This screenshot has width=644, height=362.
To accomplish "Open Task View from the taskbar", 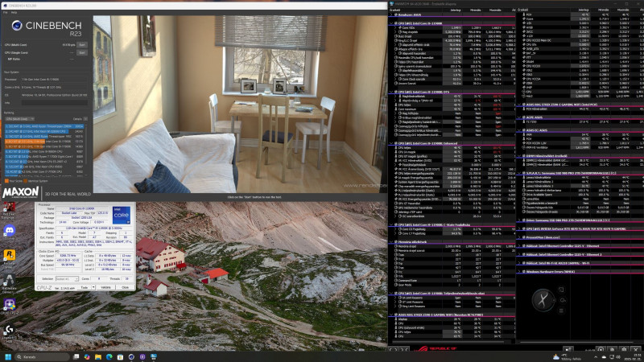I will click(x=76, y=357).
